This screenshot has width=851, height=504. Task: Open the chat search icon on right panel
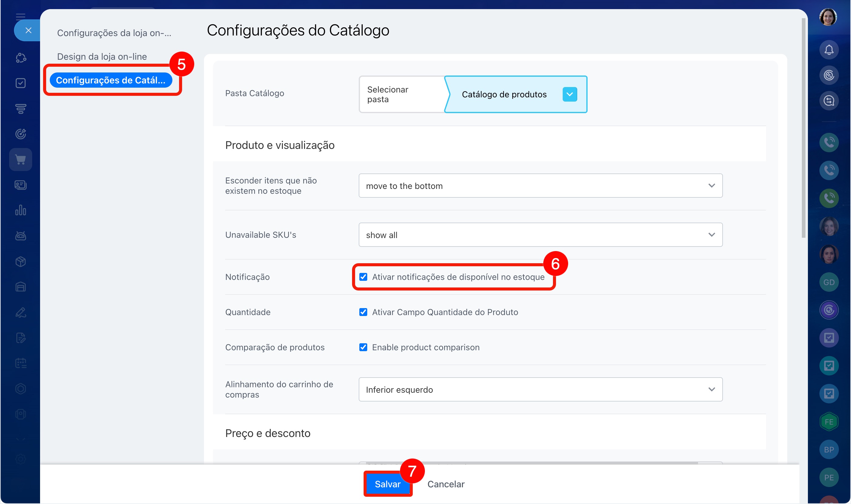[829, 101]
